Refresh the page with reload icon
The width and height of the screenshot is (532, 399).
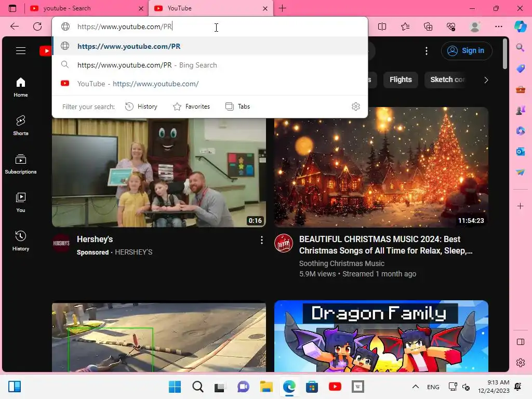tap(37, 26)
